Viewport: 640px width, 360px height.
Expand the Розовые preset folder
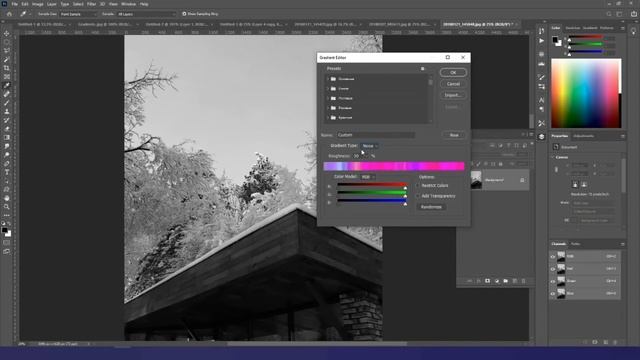coord(328,108)
